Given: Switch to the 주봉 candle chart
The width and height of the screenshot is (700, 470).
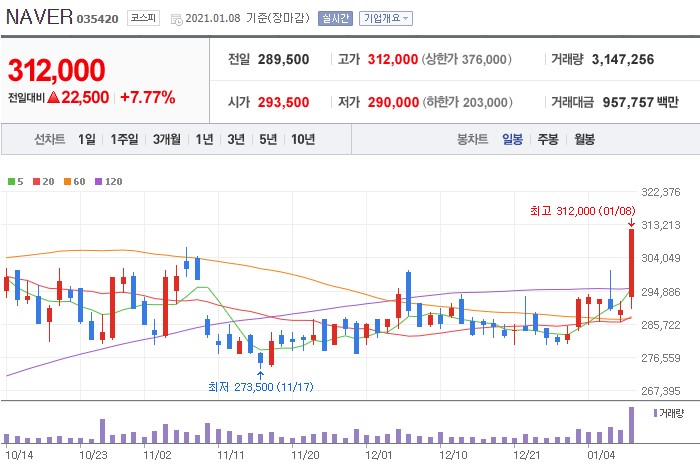Looking at the screenshot, I should (x=548, y=139).
